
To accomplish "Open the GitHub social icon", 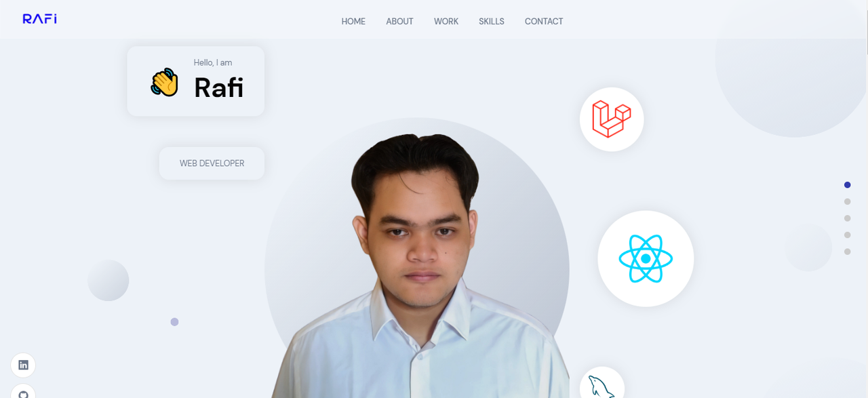I will coord(23,391).
